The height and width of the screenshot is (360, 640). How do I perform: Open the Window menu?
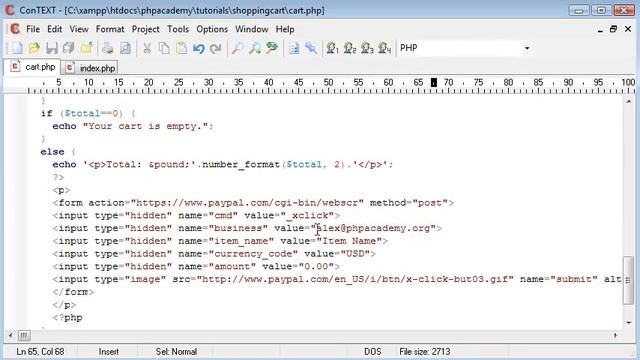251,29
